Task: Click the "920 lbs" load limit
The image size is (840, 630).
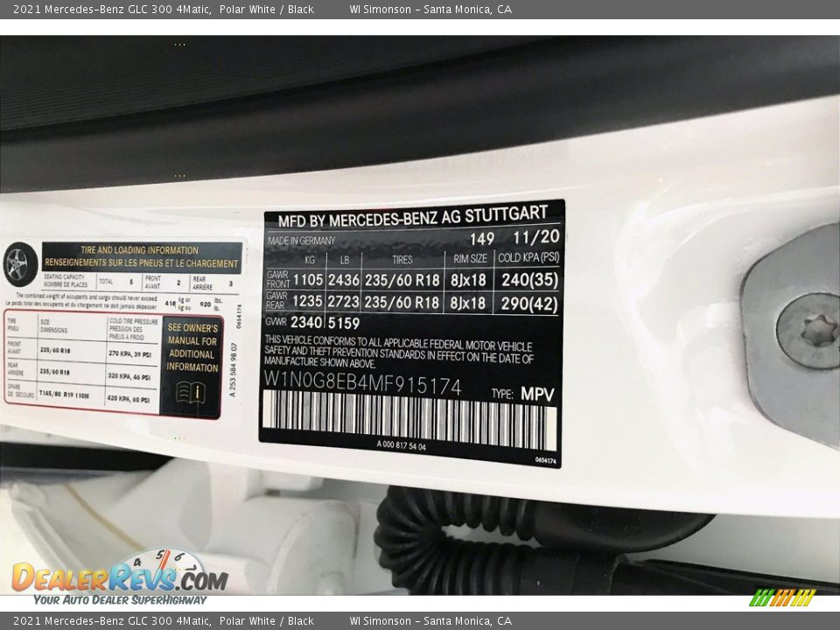Action: [x=211, y=304]
